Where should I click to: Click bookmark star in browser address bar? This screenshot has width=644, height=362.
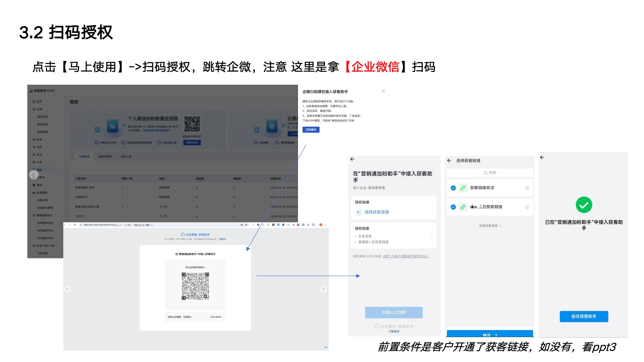point(246,225)
